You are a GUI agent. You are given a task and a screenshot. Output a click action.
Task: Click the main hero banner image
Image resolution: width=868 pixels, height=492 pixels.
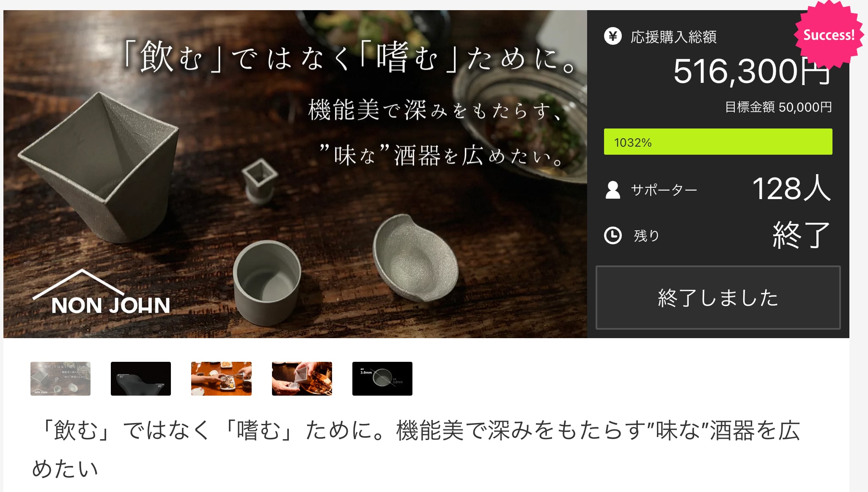tap(295, 174)
